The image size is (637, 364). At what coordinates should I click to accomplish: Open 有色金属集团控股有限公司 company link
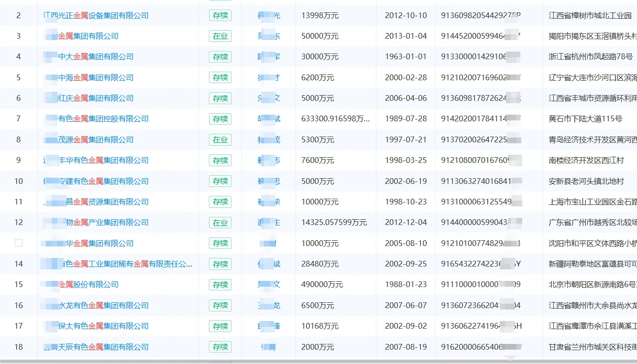click(x=103, y=118)
